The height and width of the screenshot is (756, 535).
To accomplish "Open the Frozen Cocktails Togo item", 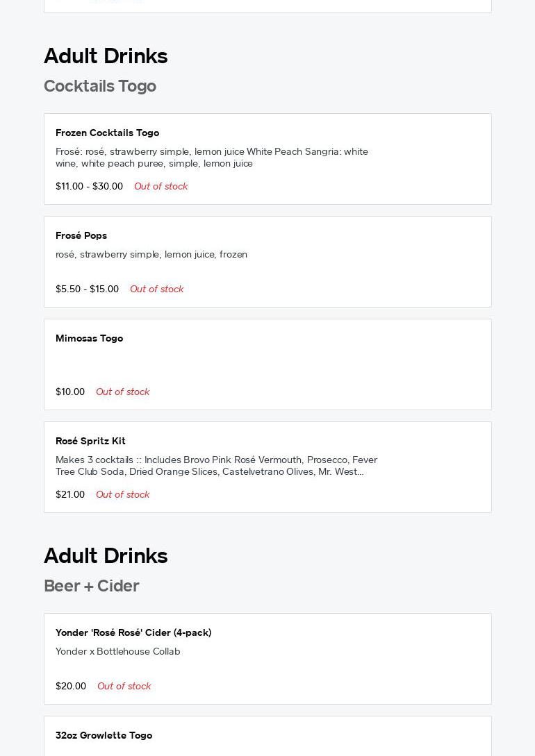I will (107, 133).
